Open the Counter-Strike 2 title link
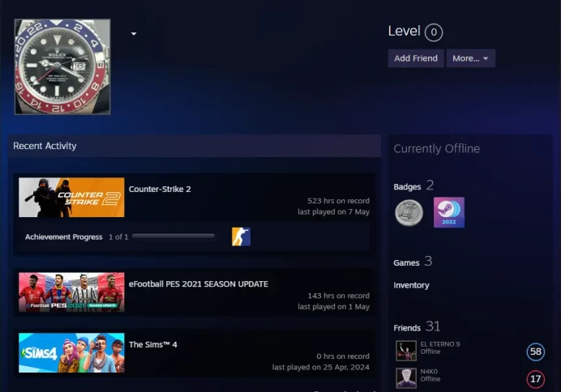 160,189
